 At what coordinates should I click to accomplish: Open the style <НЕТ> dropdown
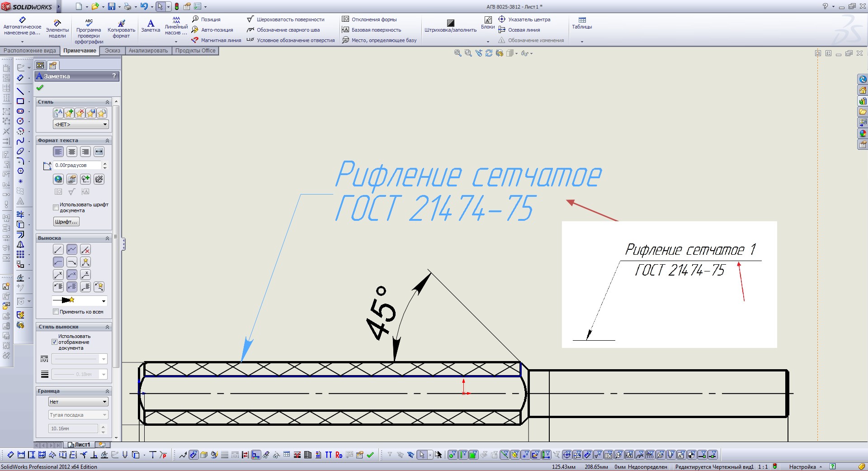coord(81,124)
